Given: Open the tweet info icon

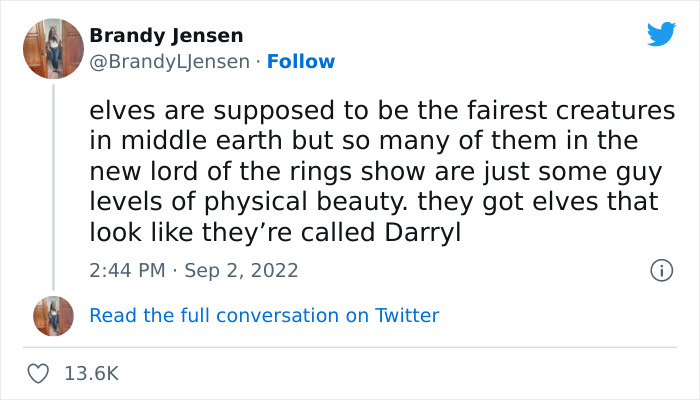Looking at the screenshot, I should point(660,270).
